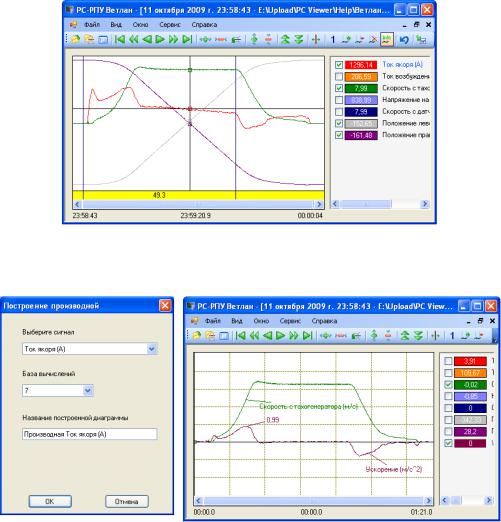Screen dimensions: 501x522
Task: Click the red horizontal compress icon in top window
Action: point(221,39)
